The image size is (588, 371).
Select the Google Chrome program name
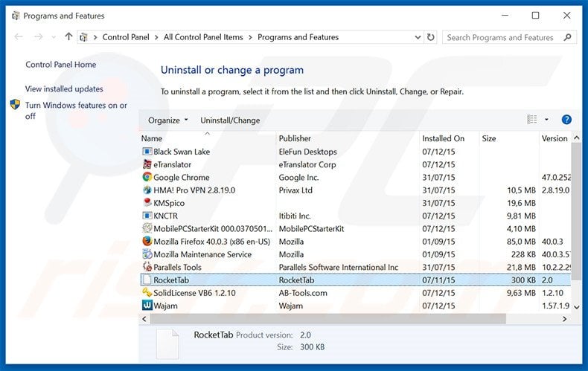coord(182,177)
